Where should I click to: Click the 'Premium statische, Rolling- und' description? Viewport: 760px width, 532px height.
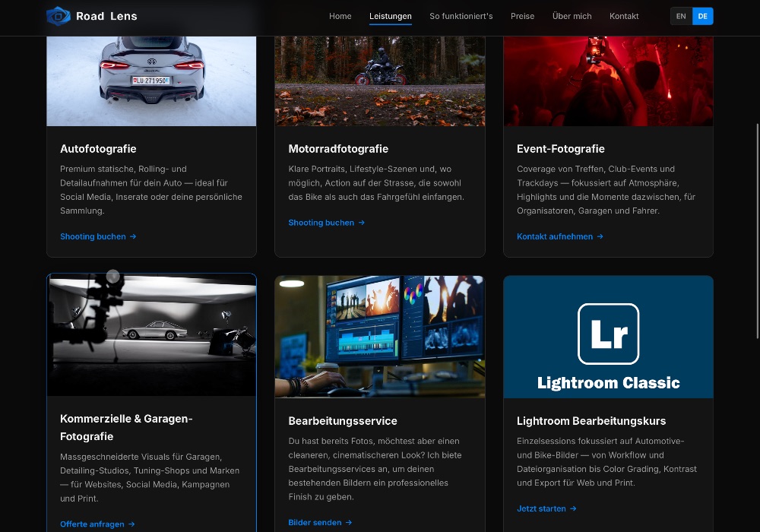tap(151, 189)
